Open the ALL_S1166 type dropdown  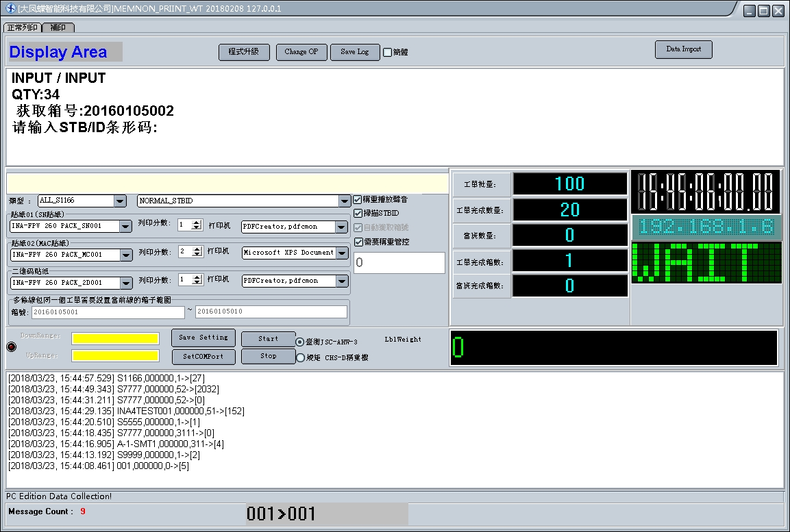pyautogui.click(x=120, y=201)
